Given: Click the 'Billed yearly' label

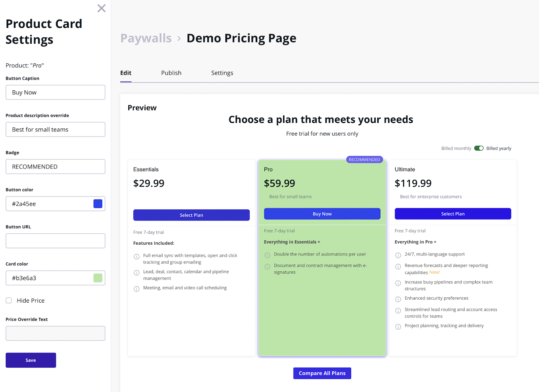Looking at the screenshot, I should 499,148.
